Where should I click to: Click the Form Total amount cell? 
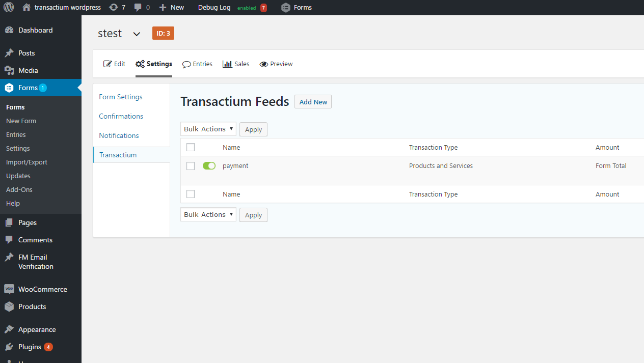point(611,166)
